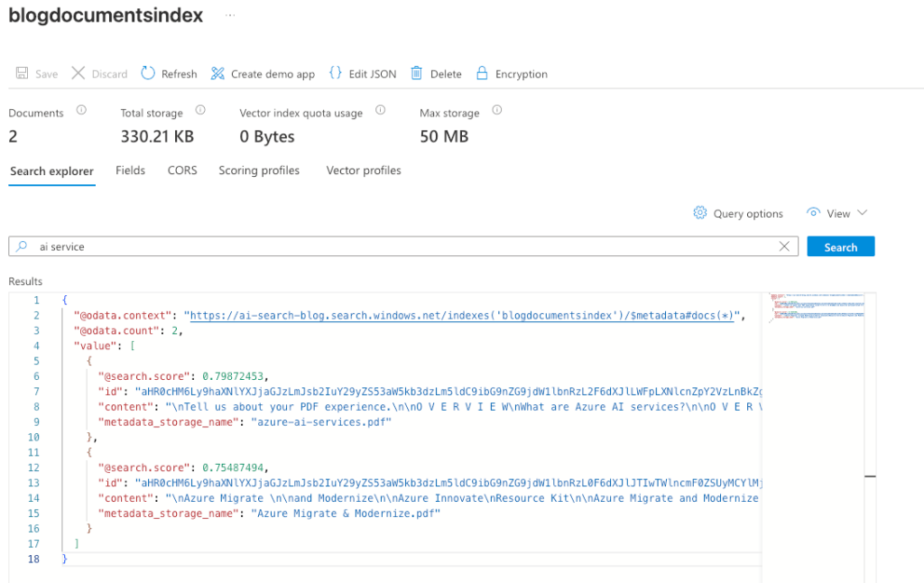Click the Refresh icon in toolbar
924x583 pixels.
point(149,74)
